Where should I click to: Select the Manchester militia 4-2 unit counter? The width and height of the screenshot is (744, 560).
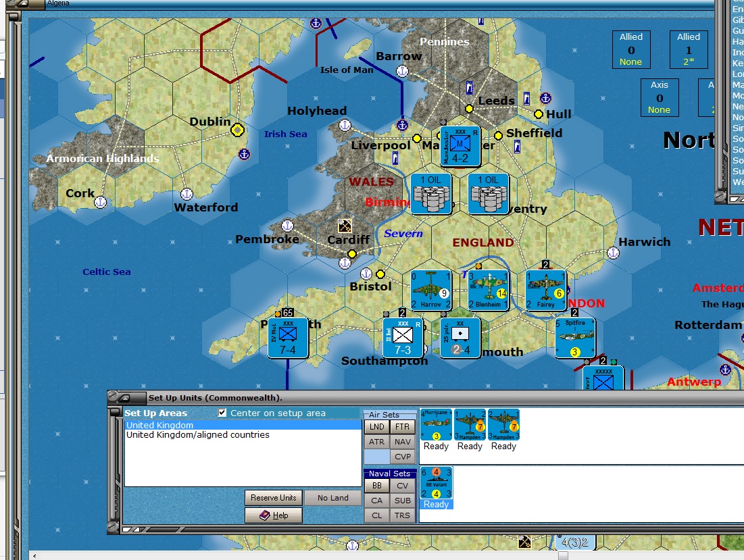click(x=460, y=145)
